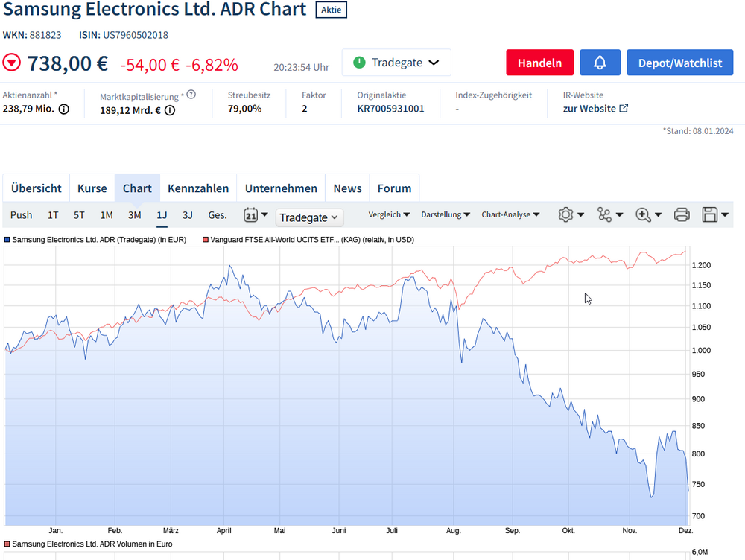This screenshot has width=745, height=560.
Task: Switch chart period to Ges.
Action: (217, 214)
